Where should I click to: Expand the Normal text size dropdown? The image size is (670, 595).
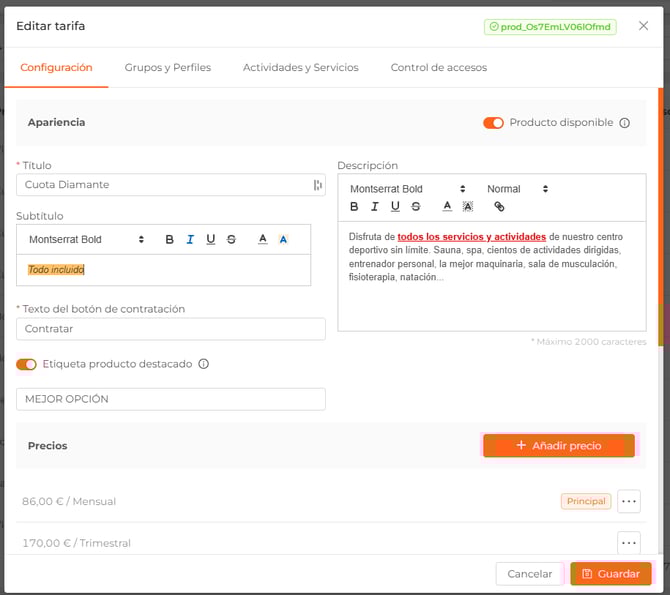(x=517, y=189)
